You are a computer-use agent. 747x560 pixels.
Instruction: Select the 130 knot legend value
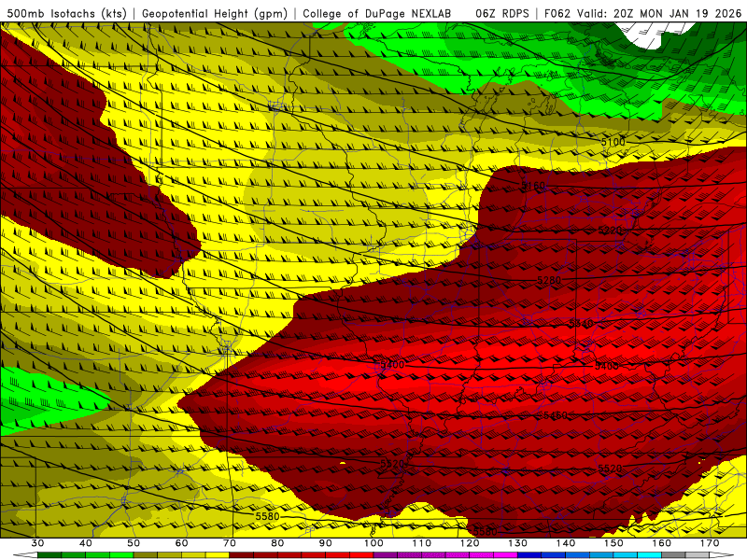click(518, 543)
